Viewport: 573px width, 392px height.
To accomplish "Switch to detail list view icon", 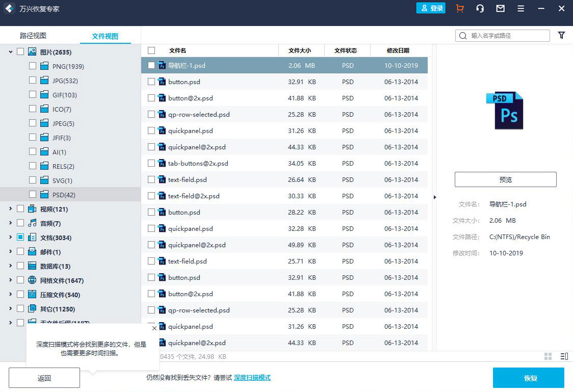I will pyautogui.click(x=564, y=356).
